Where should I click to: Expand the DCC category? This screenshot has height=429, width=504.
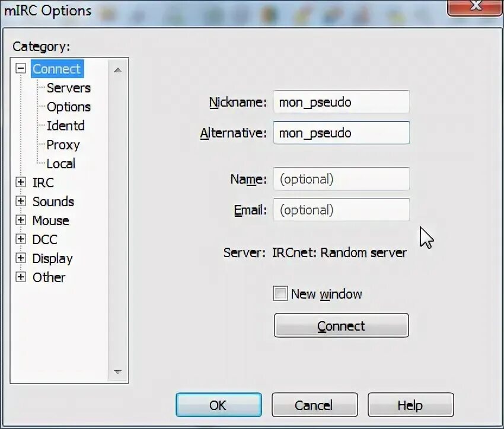tap(21, 239)
